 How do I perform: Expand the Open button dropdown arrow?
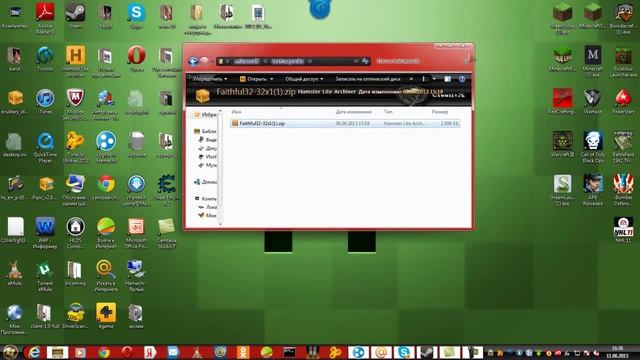point(271,79)
